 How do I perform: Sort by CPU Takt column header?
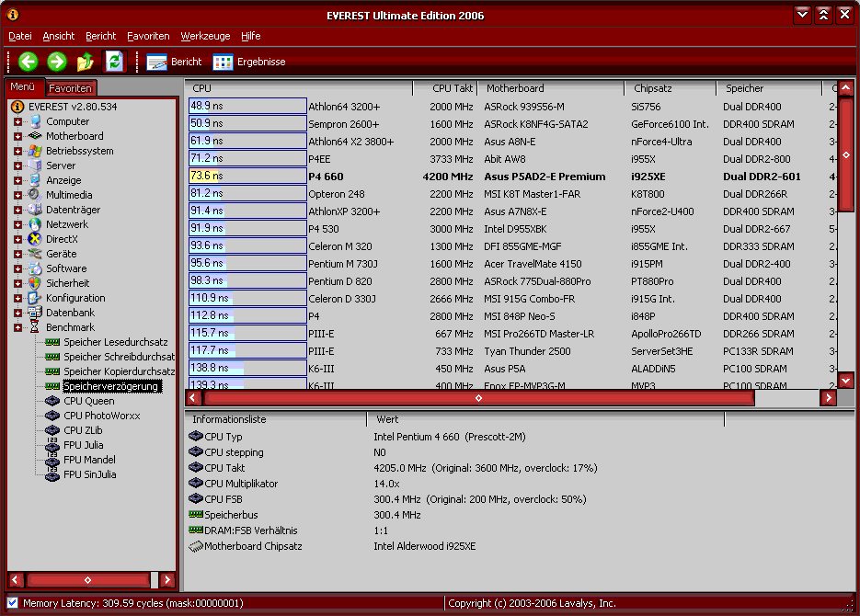click(x=445, y=88)
